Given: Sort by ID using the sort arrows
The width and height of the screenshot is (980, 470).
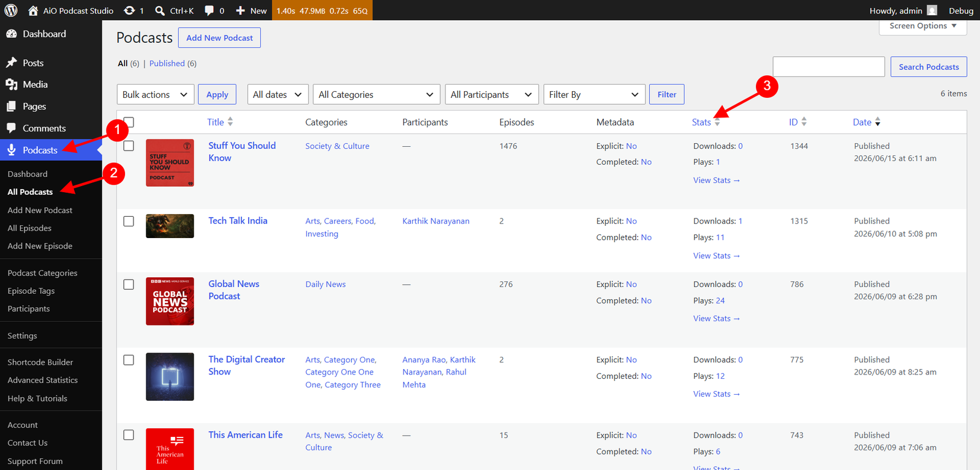Looking at the screenshot, I should pyautogui.click(x=804, y=122).
